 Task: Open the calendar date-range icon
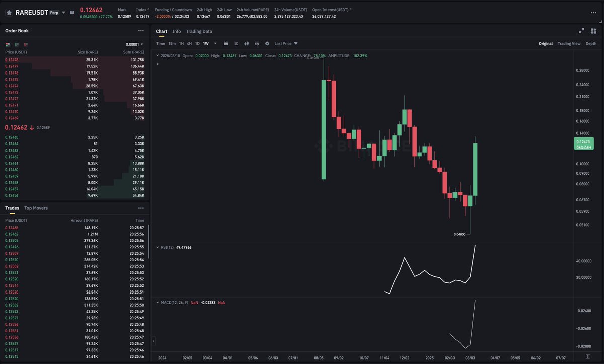[226, 44]
